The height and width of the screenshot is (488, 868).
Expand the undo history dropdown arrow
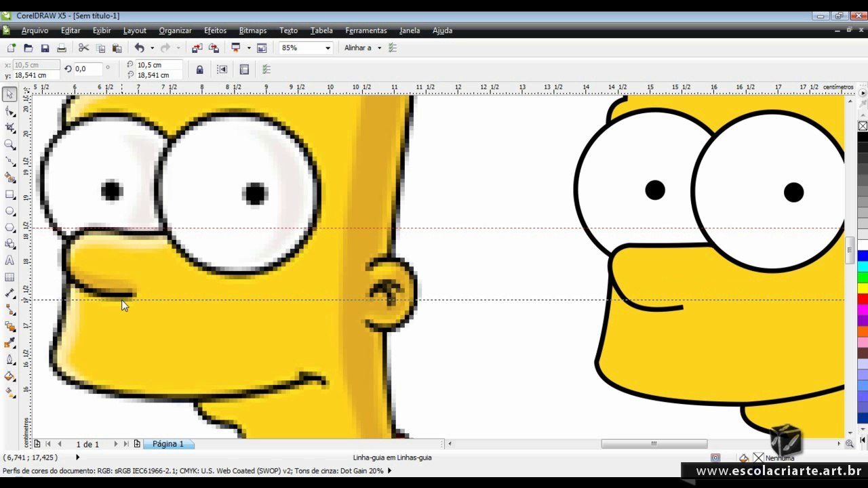click(152, 48)
